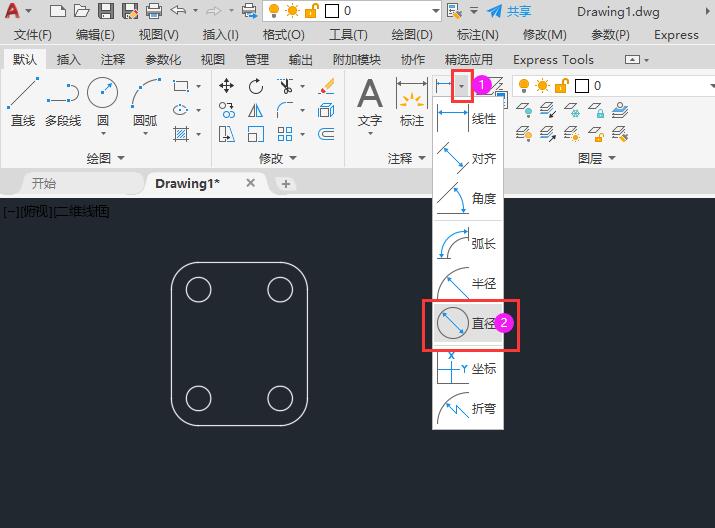The width and height of the screenshot is (715, 528).
Task: Click the Offset tool icon
Action: click(x=326, y=134)
